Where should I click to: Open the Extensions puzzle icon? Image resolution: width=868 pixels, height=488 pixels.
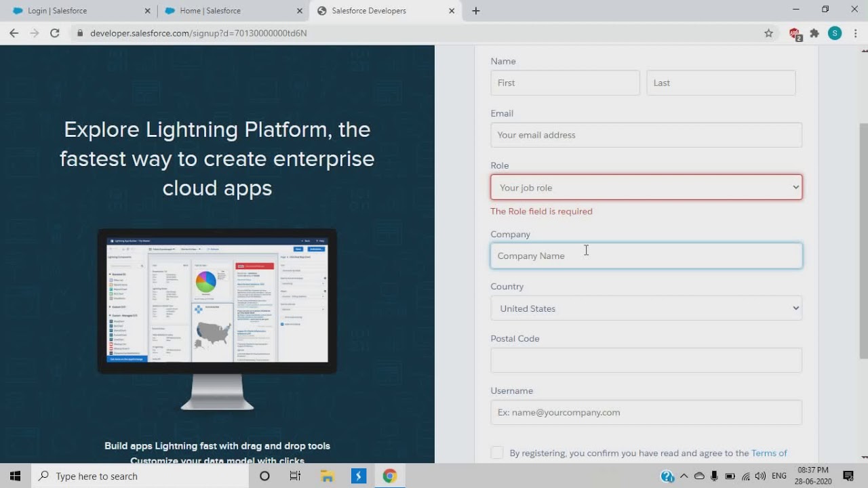814,33
